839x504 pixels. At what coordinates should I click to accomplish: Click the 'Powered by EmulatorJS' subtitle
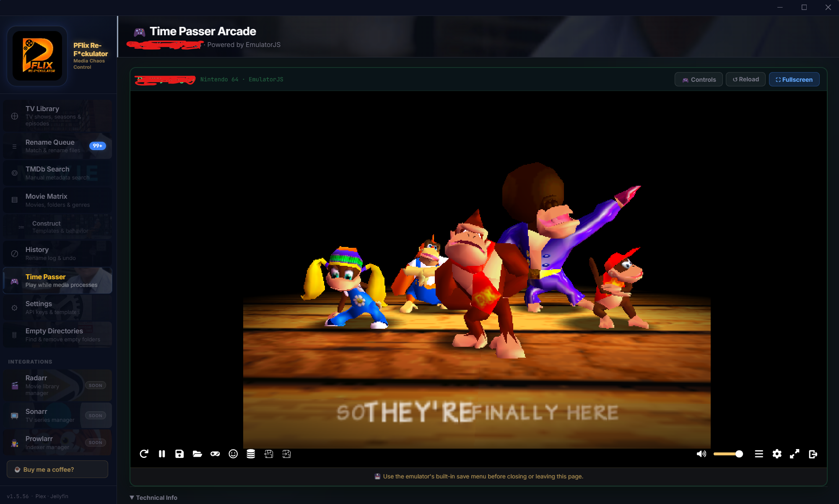244,44
